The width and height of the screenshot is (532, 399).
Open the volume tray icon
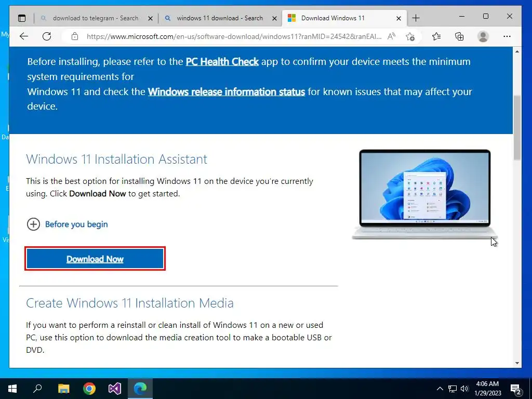(x=464, y=389)
